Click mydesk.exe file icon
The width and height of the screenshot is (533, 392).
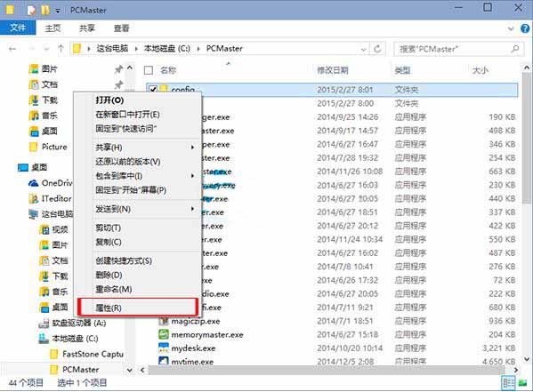click(164, 348)
